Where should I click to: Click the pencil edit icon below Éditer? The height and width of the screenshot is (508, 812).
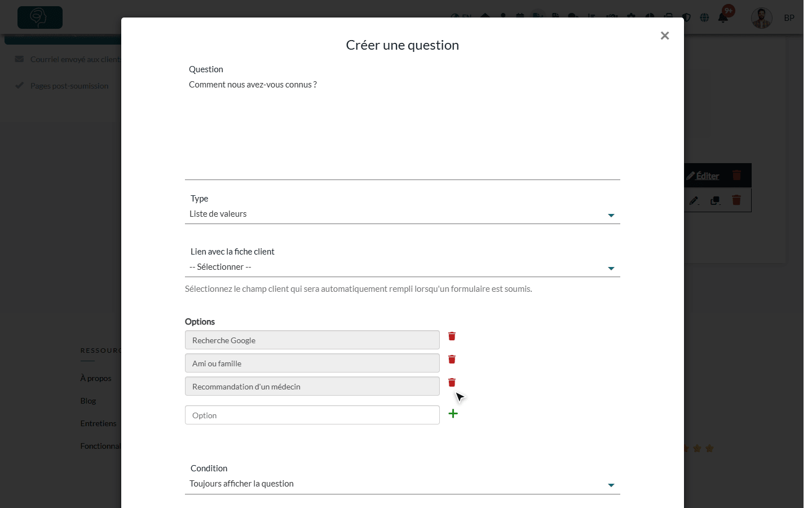694,200
